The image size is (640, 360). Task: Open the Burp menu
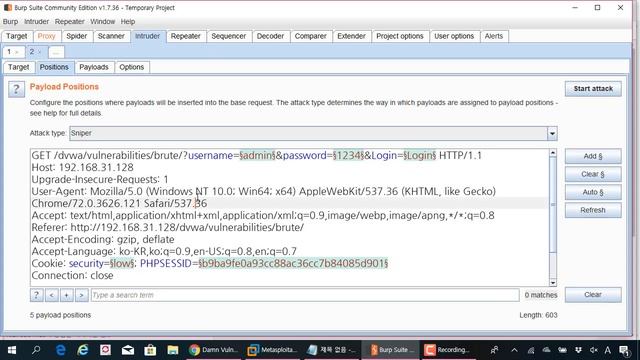pos(10,22)
